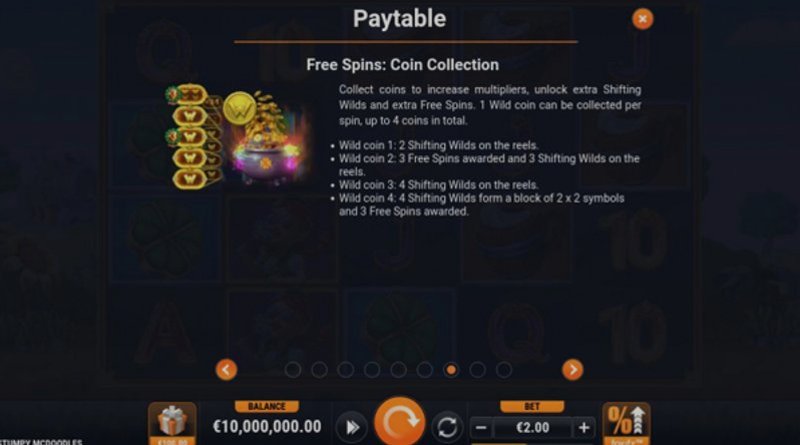The width and height of the screenshot is (800, 445).
Task: Go to next paytable page arrow
Action: pyautogui.click(x=572, y=369)
